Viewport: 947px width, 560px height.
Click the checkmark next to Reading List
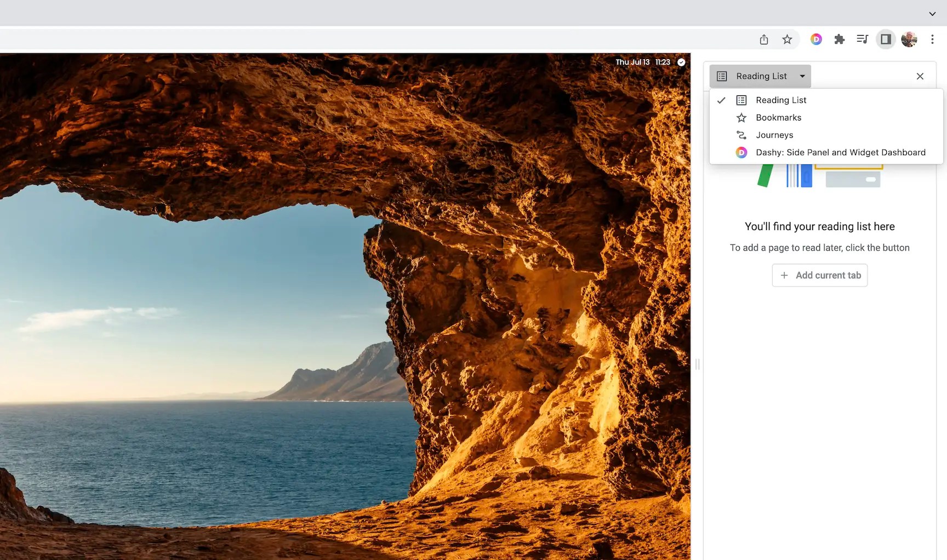721,100
